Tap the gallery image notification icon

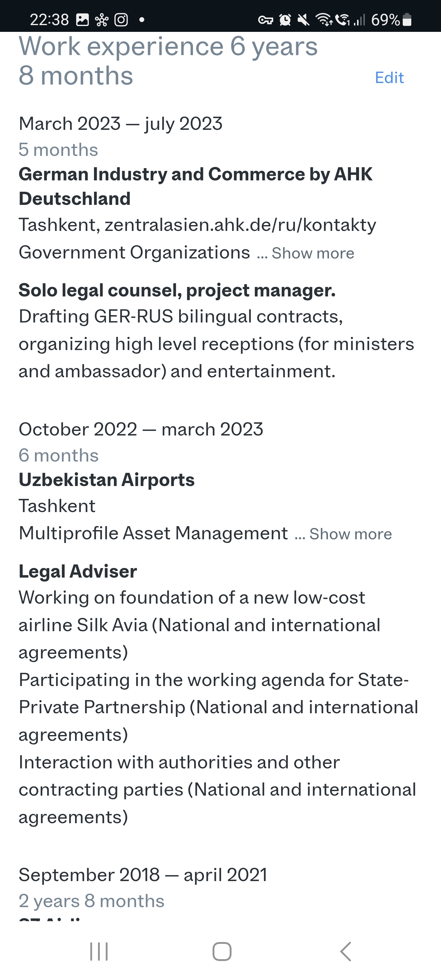pyautogui.click(x=83, y=19)
